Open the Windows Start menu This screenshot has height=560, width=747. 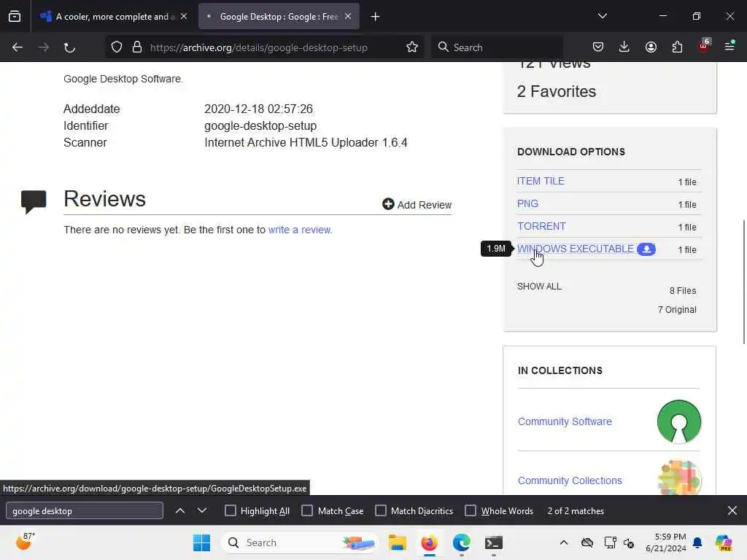pos(201,542)
